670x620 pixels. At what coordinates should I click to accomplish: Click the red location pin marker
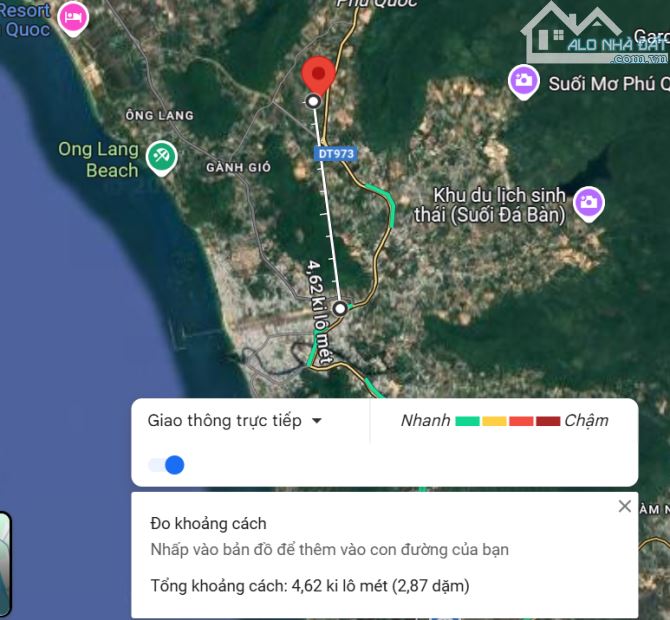click(x=318, y=73)
